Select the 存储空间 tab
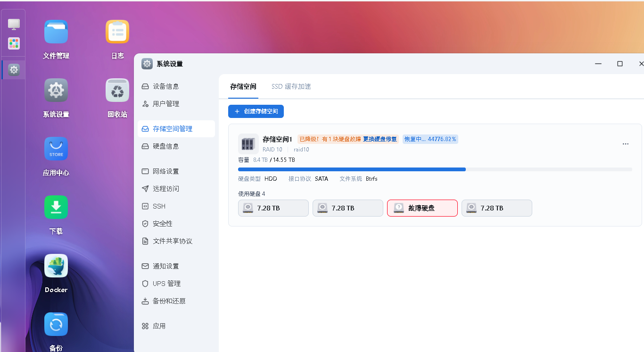Screen dimensions: 644x352 [x=243, y=87]
